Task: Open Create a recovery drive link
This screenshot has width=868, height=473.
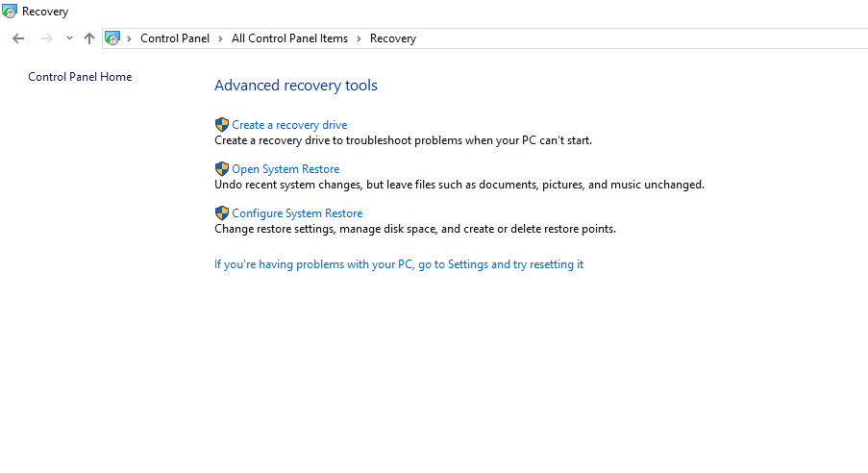Action: point(289,125)
